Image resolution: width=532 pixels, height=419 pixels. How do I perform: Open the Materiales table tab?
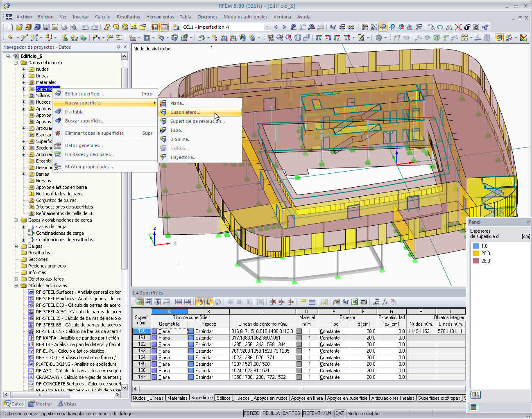[x=177, y=398]
